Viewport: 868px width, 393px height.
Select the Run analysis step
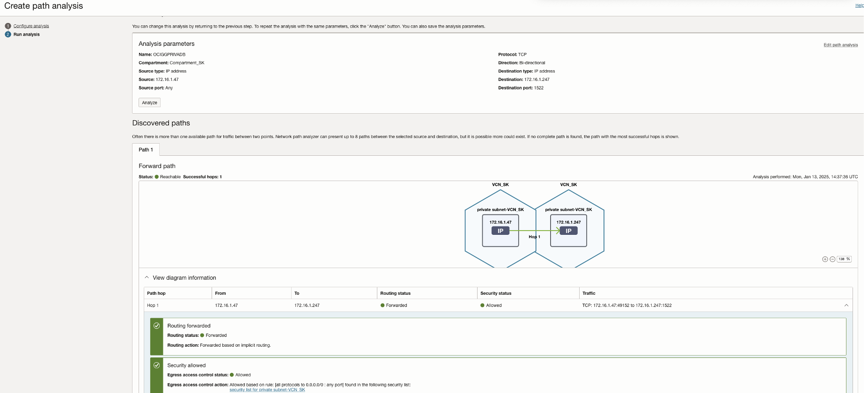click(x=27, y=35)
